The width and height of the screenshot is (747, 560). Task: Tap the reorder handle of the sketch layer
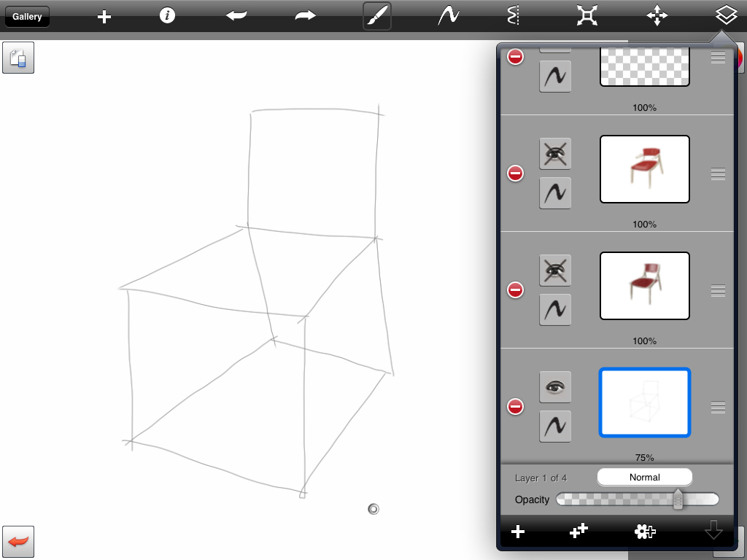click(718, 407)
